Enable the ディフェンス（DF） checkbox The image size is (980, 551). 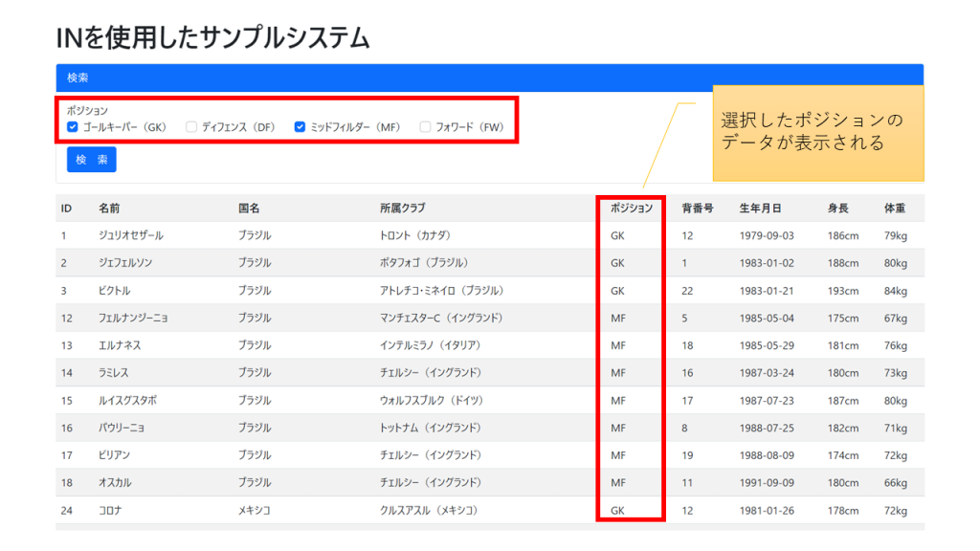pyautogui.click(x=192, y=125)
